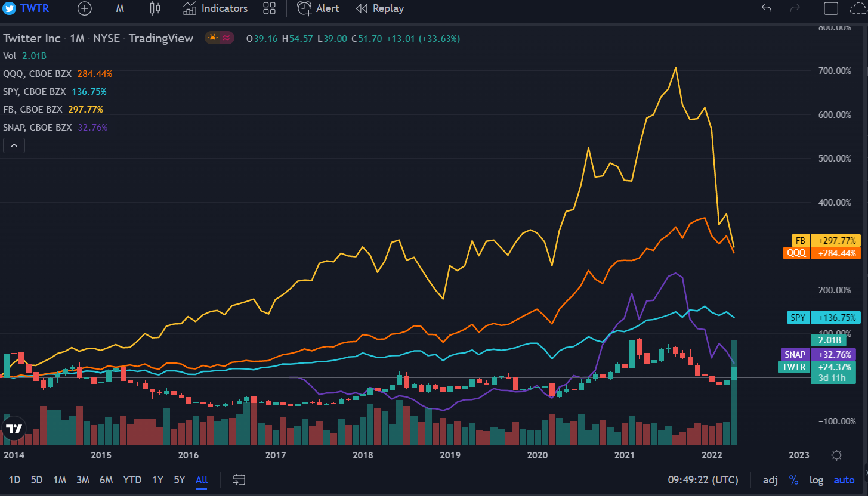Screen dimensions: 868x496
Task: Open the monthly interval dropdown M
Action: click(x=120, y=8)
